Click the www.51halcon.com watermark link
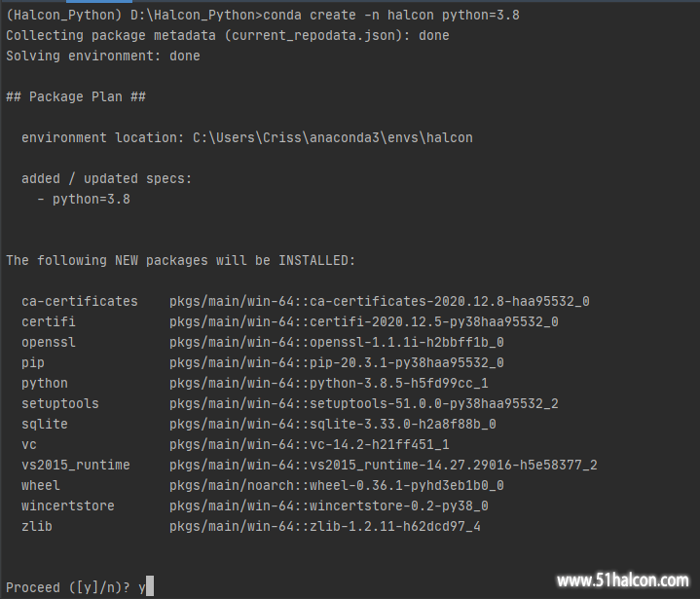Screen dimensions: 700x599 623,580
